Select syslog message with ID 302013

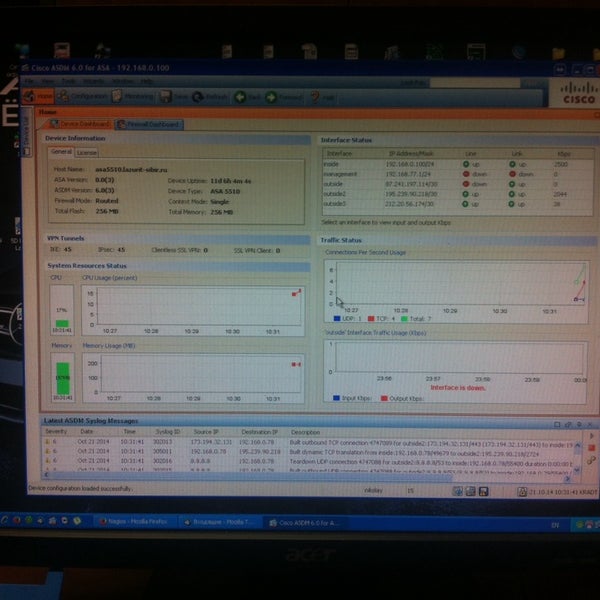[308, 442]
